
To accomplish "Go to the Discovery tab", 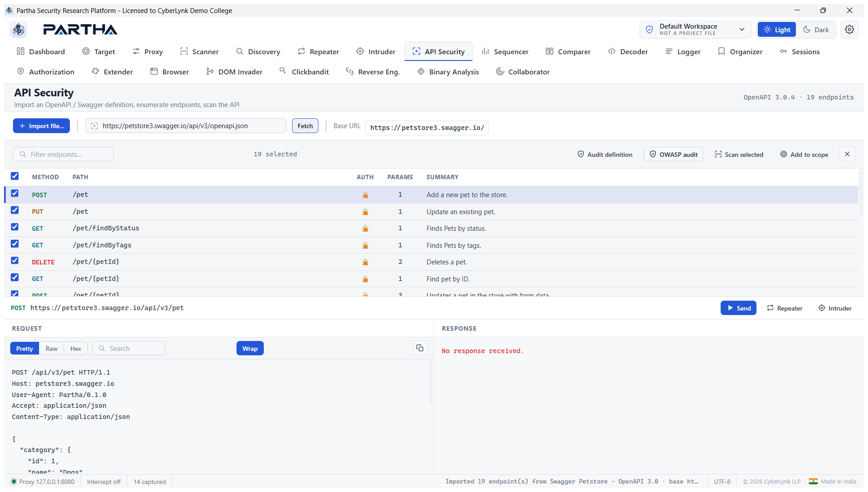I will click(x=258, y=52).
